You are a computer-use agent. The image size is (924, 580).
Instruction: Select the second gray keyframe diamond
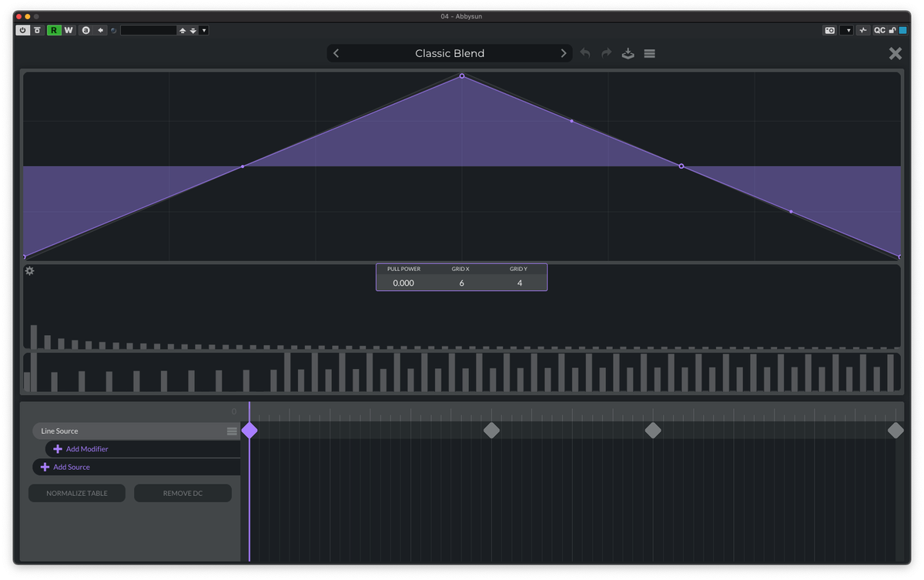pyautogui.click(x=491, y=431)
